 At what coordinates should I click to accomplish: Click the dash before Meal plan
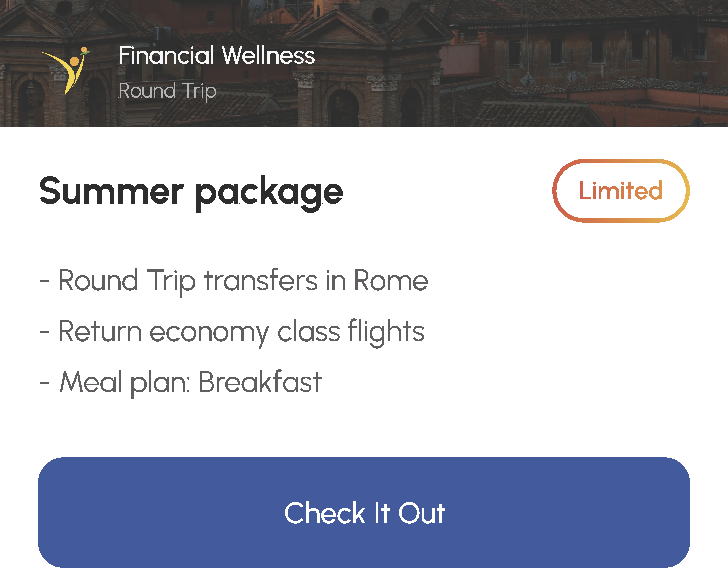click(x=45, y=383)
